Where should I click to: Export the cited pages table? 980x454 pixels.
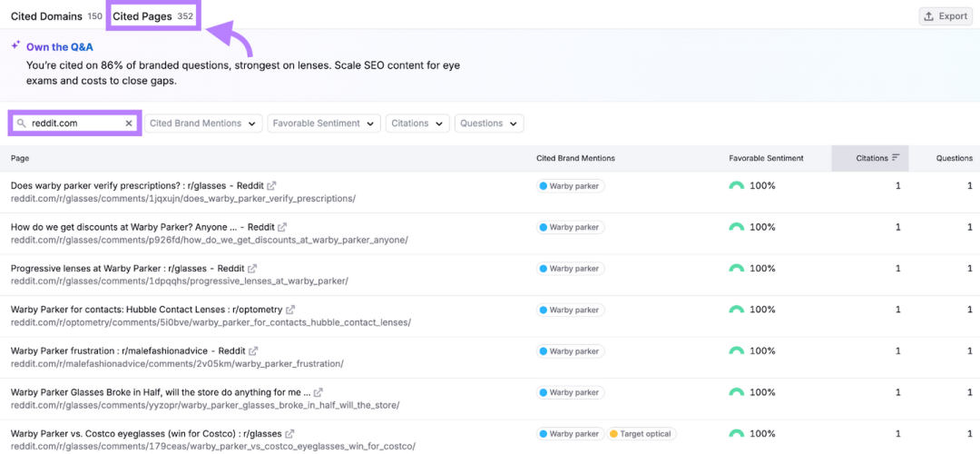point(946,16)
